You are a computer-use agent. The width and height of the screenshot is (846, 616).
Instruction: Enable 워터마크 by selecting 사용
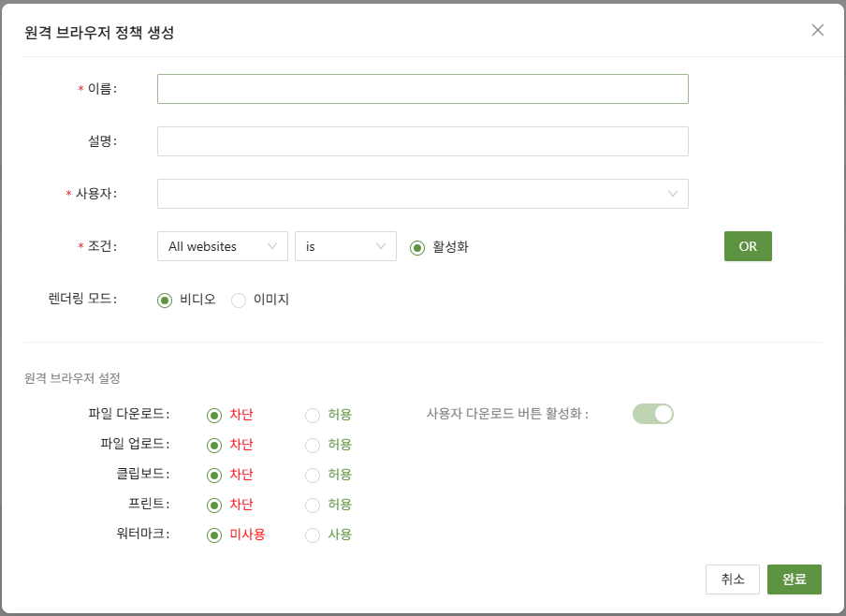click(x=313, y=535)
